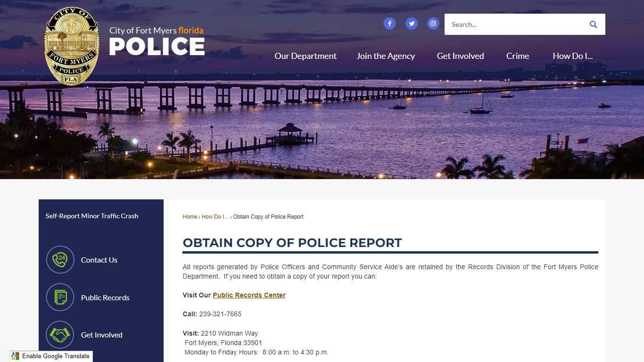Click the POLICE site title
The image size is (644, 362).
(157, 47)
